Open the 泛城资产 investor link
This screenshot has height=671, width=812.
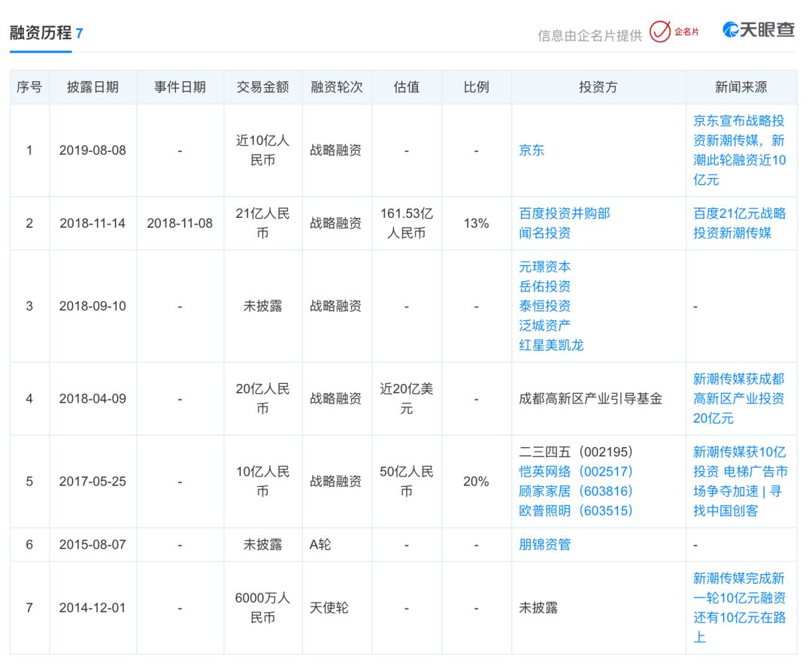pos(545,325)
